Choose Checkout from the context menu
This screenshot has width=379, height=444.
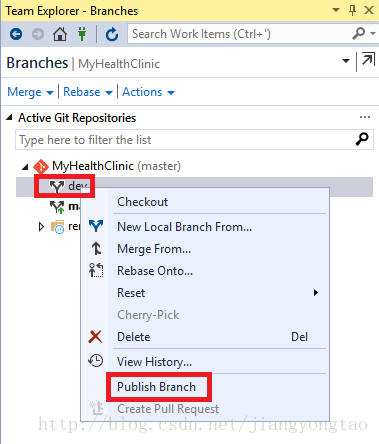click(x=142, y=202)
